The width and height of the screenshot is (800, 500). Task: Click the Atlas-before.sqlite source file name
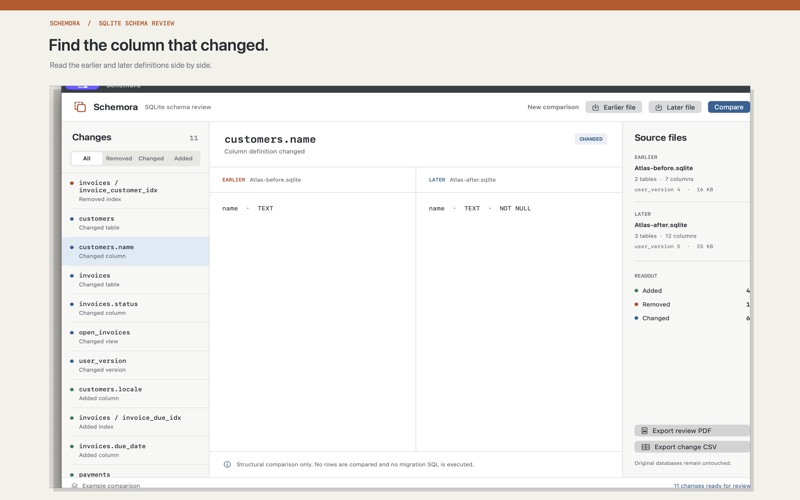[663, 168]
